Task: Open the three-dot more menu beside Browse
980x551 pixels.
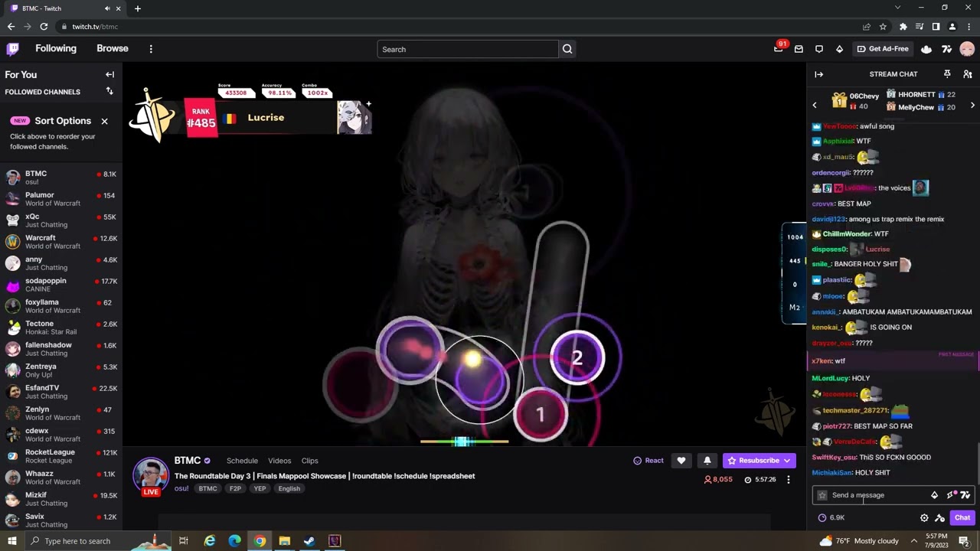Action: tap(151, 49)
